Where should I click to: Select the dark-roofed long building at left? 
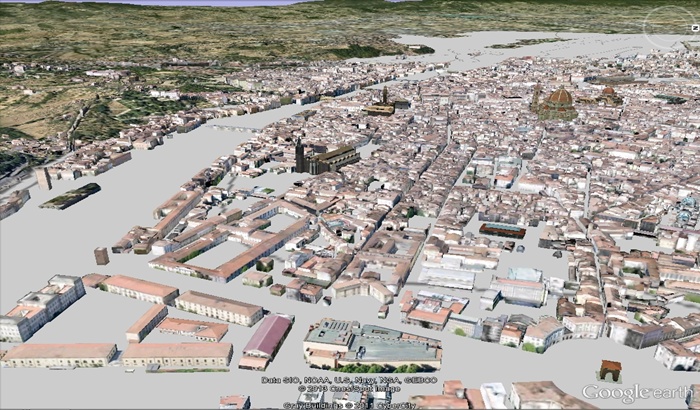point(71,195)
